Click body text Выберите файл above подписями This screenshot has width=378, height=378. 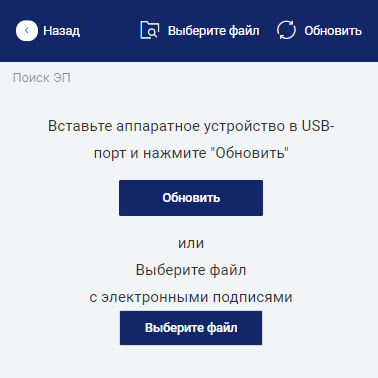[x=191, y=270]
